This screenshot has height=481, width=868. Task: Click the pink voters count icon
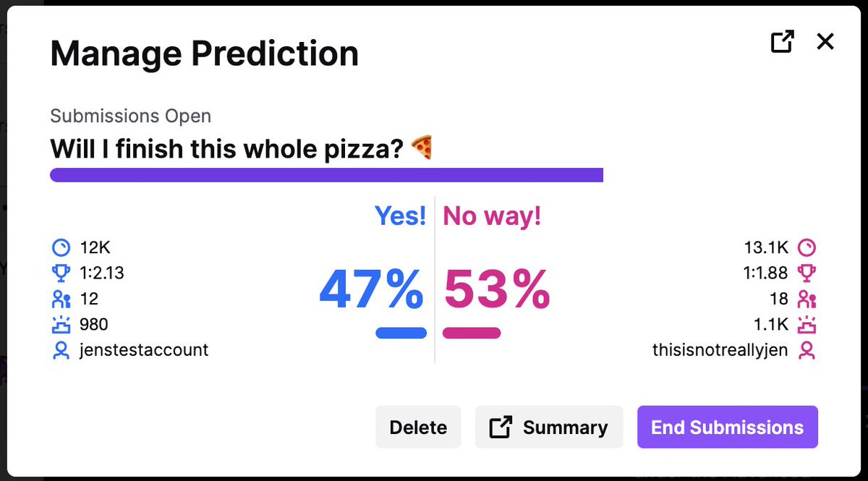coord(806,299)
